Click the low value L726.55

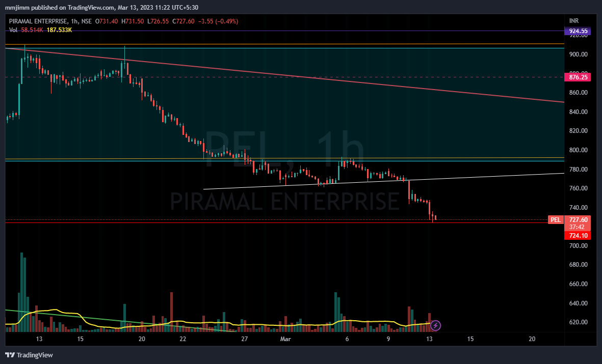point(158,21)
